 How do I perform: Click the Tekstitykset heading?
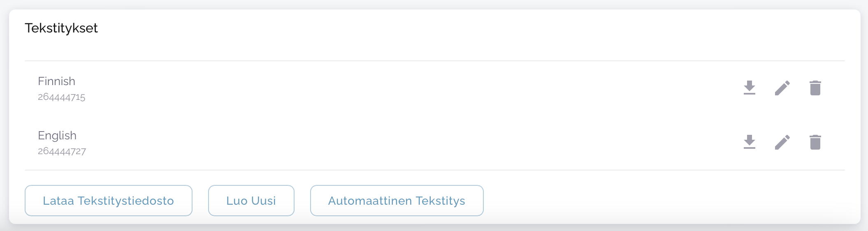click(61, 28)
